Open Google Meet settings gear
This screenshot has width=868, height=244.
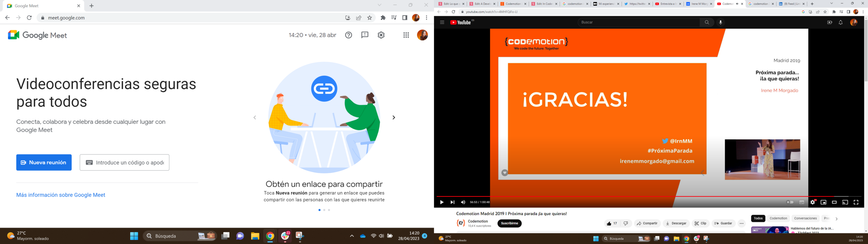click(x=381, y=35)
